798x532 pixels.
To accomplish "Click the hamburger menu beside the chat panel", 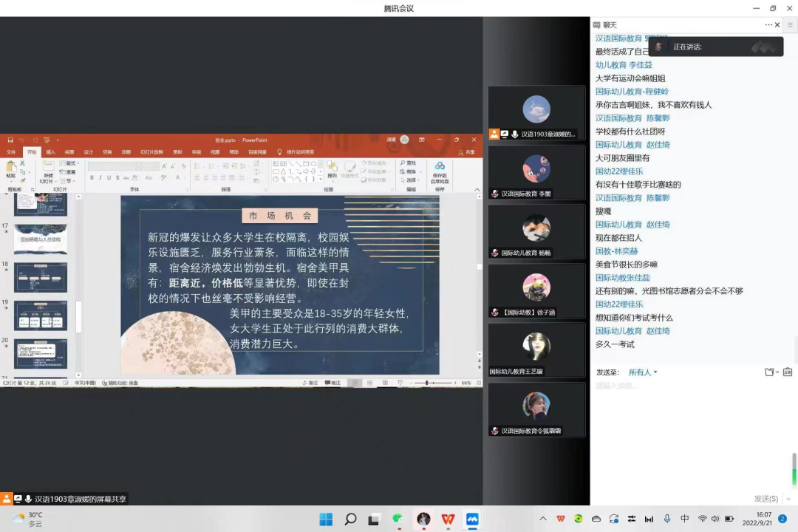I will (x=791, y=24).
